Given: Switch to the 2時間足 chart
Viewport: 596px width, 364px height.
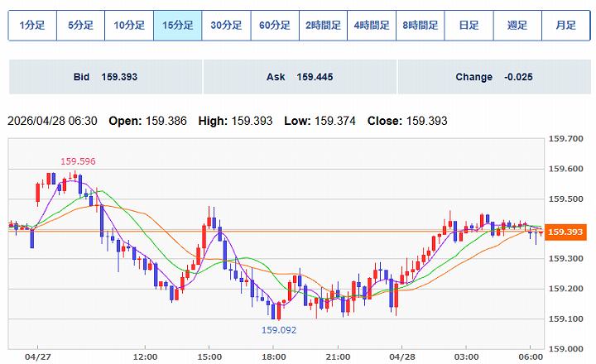Looking at the screenshot, I should (323, 26).
